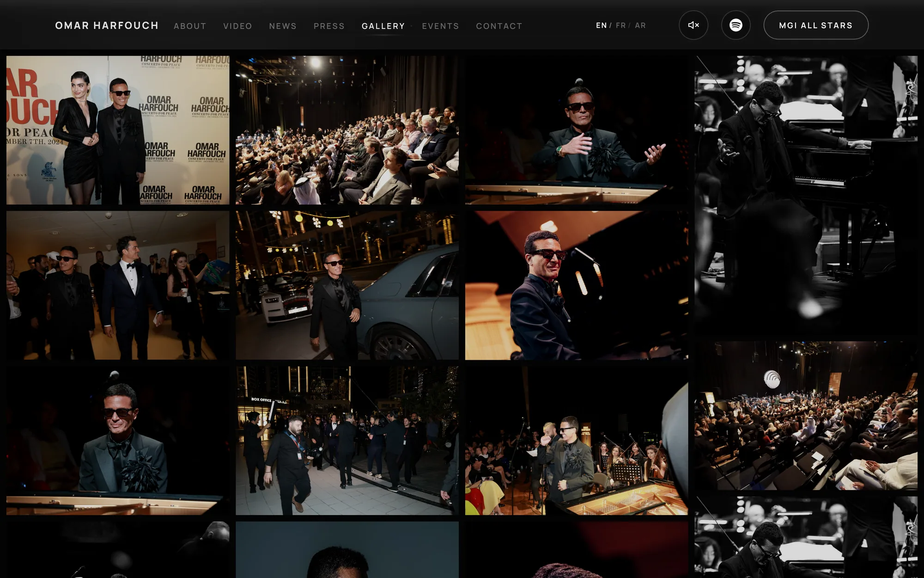Switch language to AR

pyautogui.click(x=640, y=25)
